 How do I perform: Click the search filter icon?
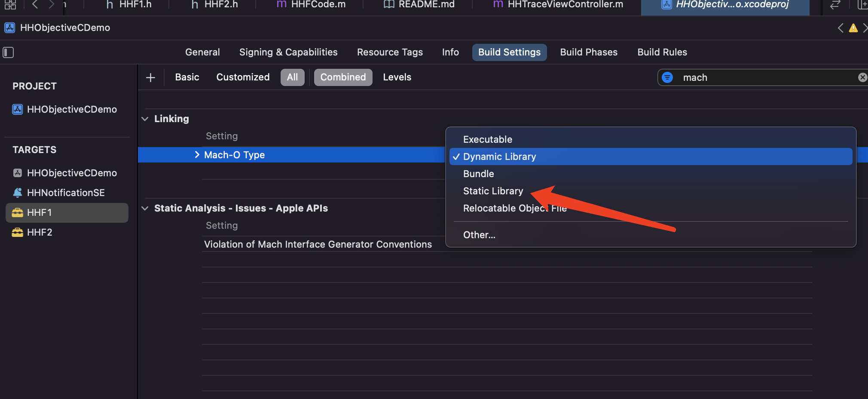pyautogui.click(x=667, y=77)
